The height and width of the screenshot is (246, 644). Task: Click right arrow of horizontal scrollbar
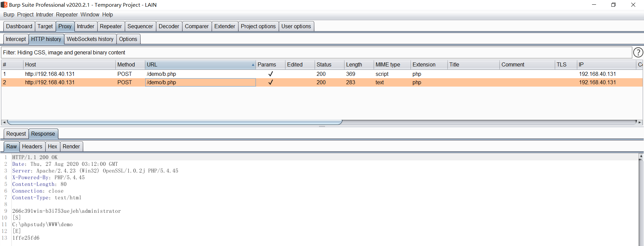pyautogui.click(x=640, y=122)
